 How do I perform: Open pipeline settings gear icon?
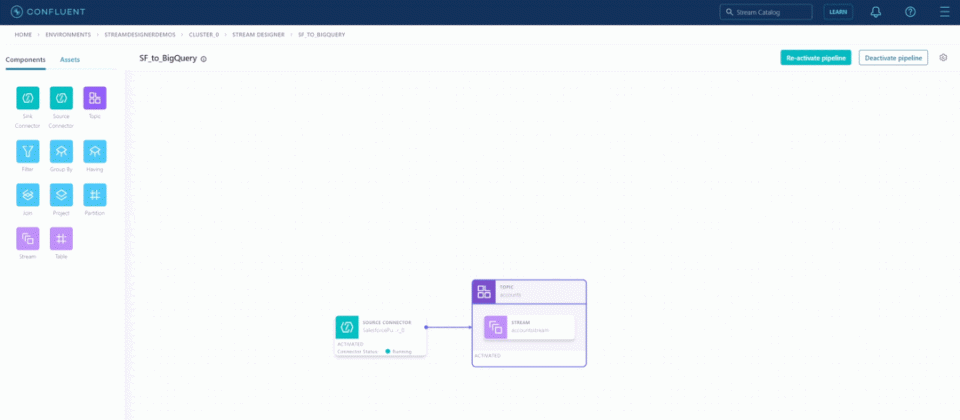click(x=943, y=58)
